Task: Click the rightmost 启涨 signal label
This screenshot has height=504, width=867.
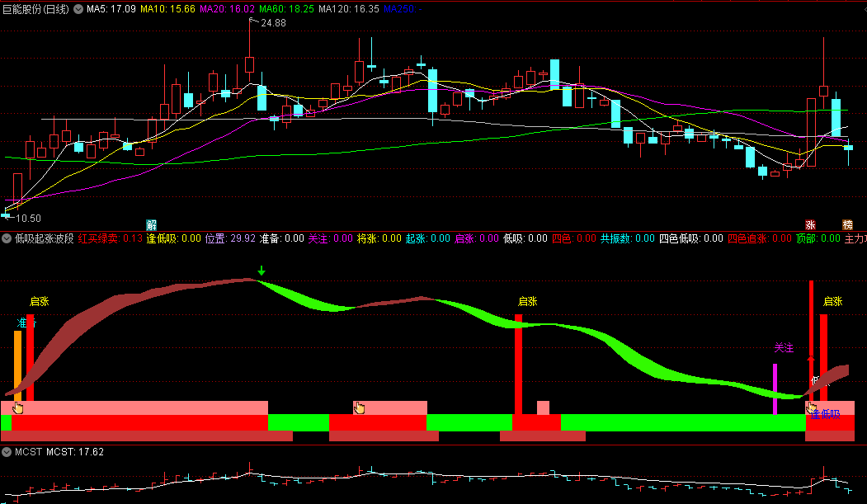Action: click(x=832, y=301)
